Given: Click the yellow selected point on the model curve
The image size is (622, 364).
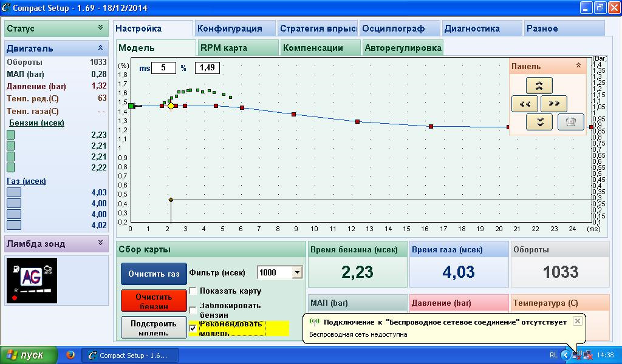Looking at the screenshot, I should (171, 106).
